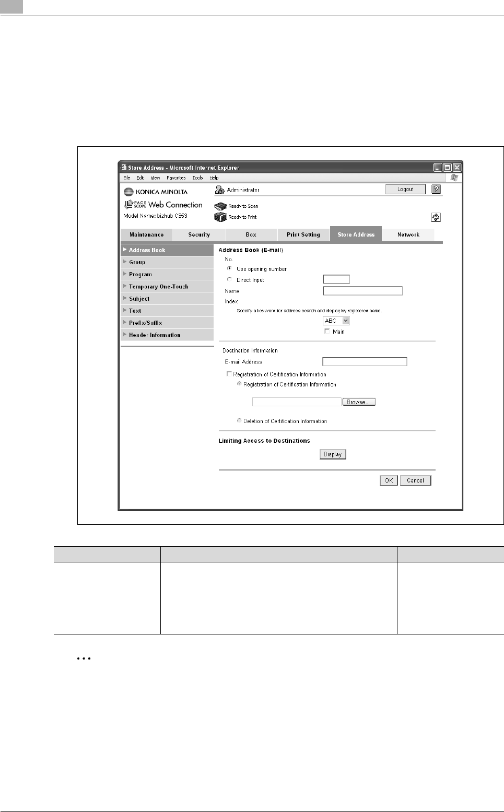The width and height of the screenshot is (504, 812).
Task: Expand Program sidebar item
Action: click(167, 274)
